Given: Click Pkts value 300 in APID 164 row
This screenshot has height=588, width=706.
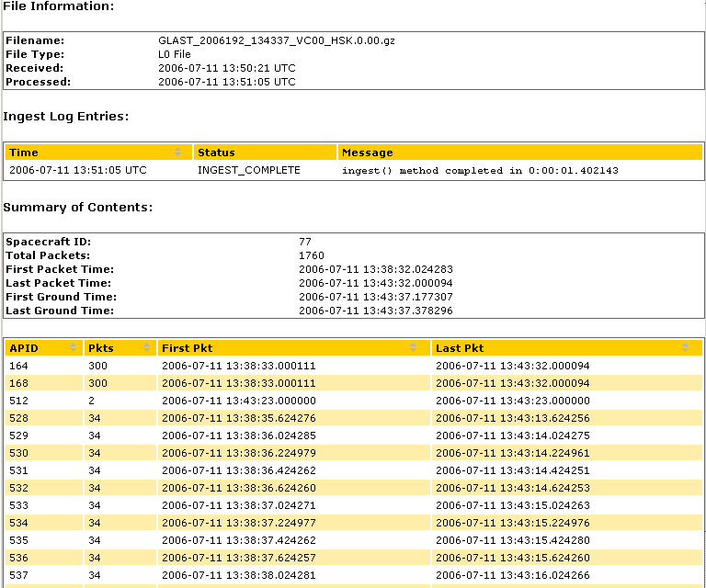Looking at the screenshot, I should pyautogui.click(x=97, y=366).
